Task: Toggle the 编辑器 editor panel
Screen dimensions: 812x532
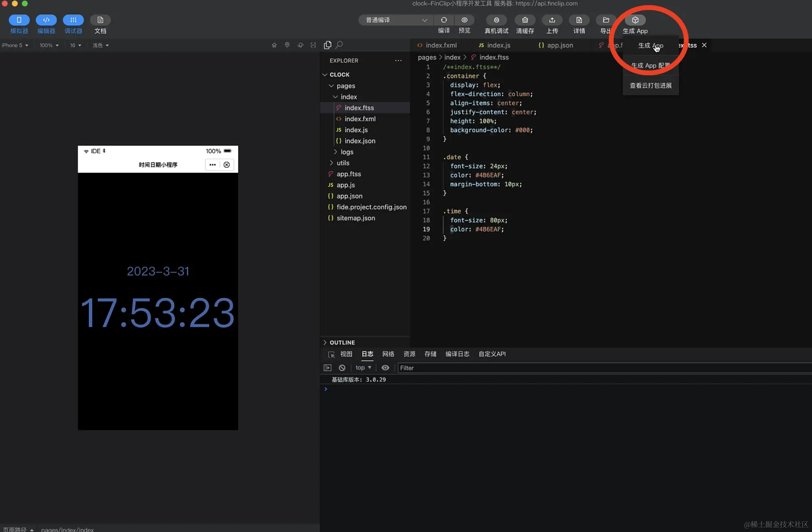Action: pyautogui.click(x=46, y=20)
